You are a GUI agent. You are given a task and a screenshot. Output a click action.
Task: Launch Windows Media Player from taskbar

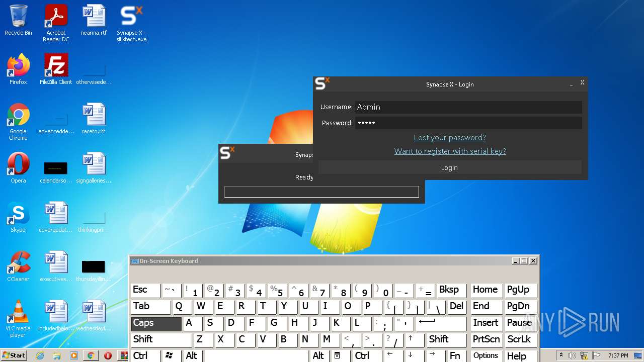pos(74,355)
